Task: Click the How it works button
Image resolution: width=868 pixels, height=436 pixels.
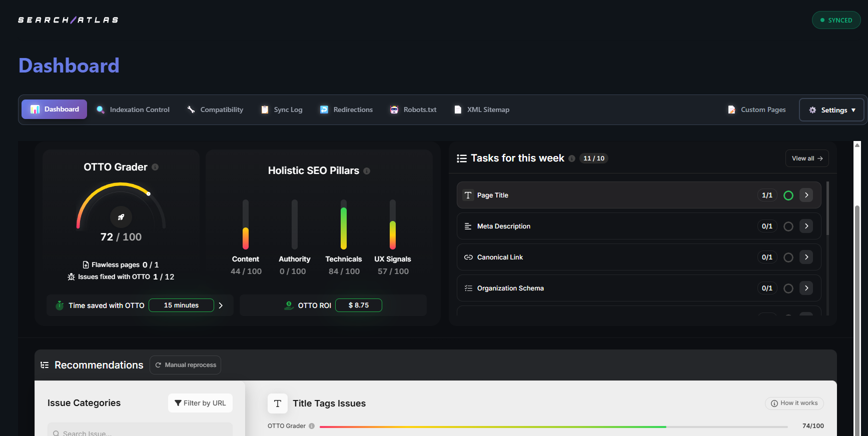Action: (x=794, y=403)
